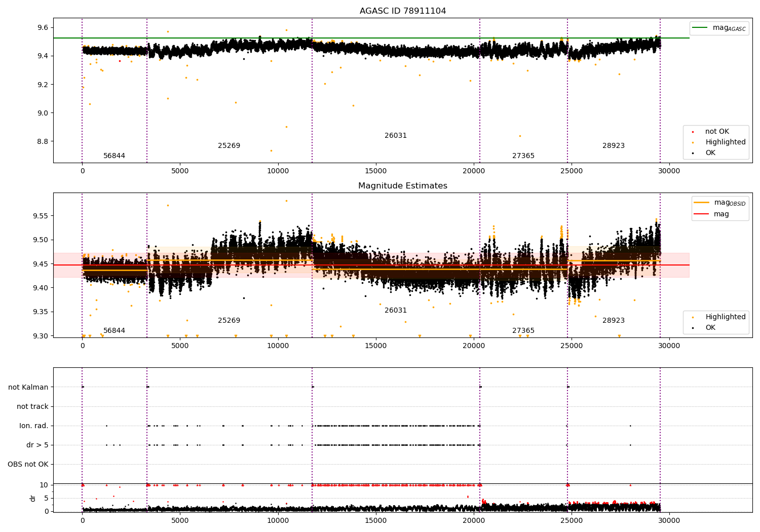Click OBSID label 56844 in Magnitude Estimates plot
The height and width of the screenshot is (532, 760).
click(114, 331)
